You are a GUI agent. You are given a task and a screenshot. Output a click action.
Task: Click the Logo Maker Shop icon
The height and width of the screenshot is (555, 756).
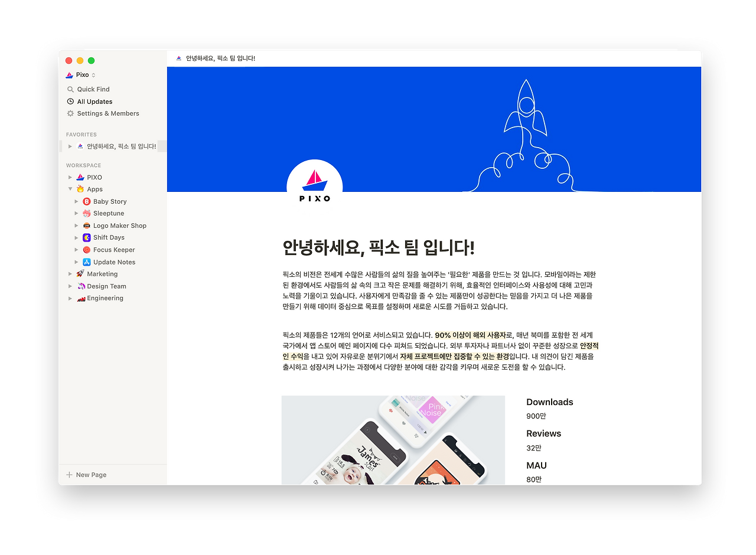[x=87, y=226]
